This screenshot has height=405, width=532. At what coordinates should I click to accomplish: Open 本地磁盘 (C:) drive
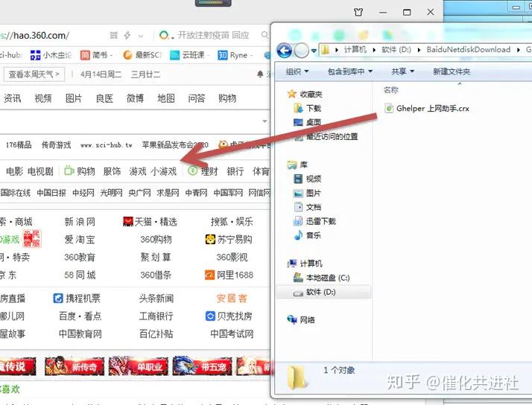322,278
